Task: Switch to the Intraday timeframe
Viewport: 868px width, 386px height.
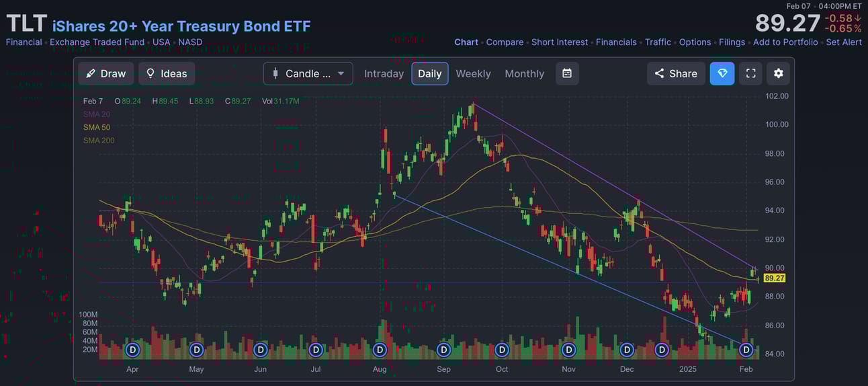Action: (x=384, y=73)
